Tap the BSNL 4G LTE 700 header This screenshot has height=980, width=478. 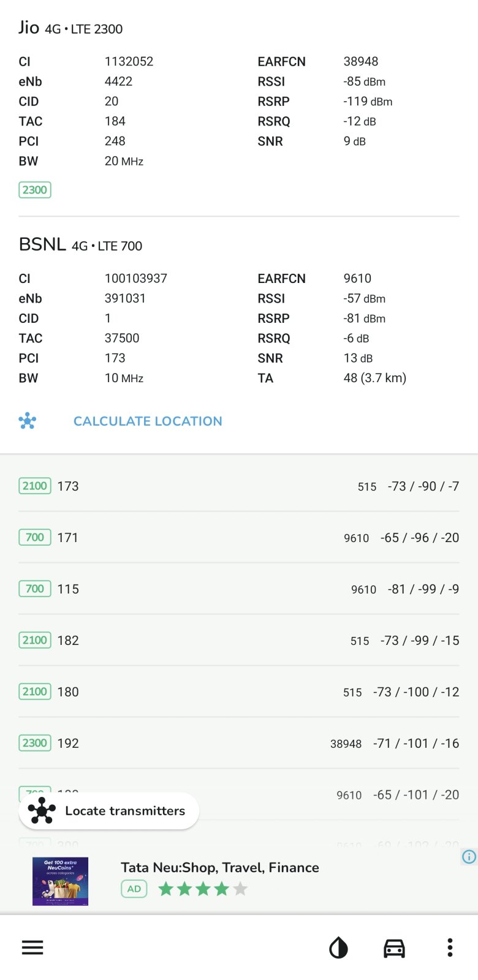[x=80, y=245]
